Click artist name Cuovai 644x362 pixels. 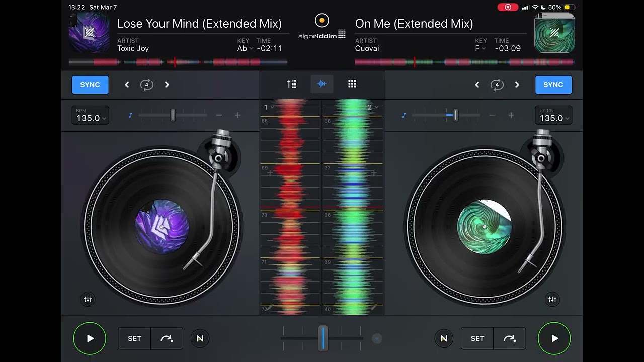point(367,48)
